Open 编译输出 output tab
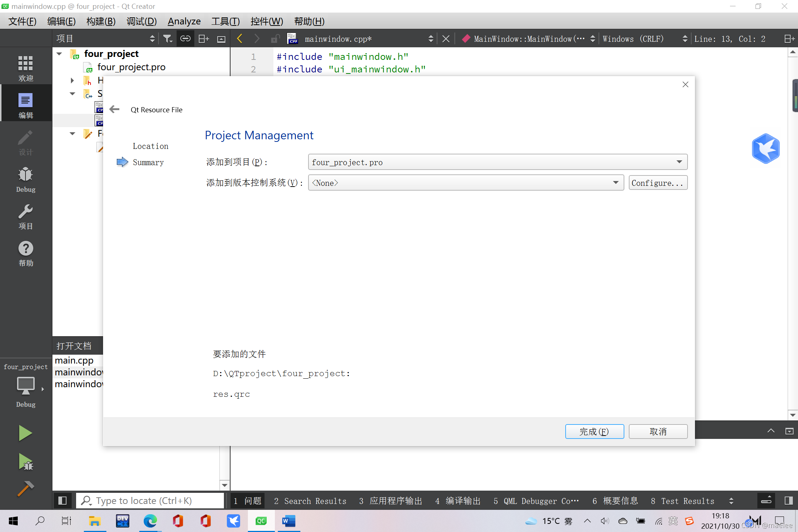This screenshot has width=798, height=532. [458, 501]
